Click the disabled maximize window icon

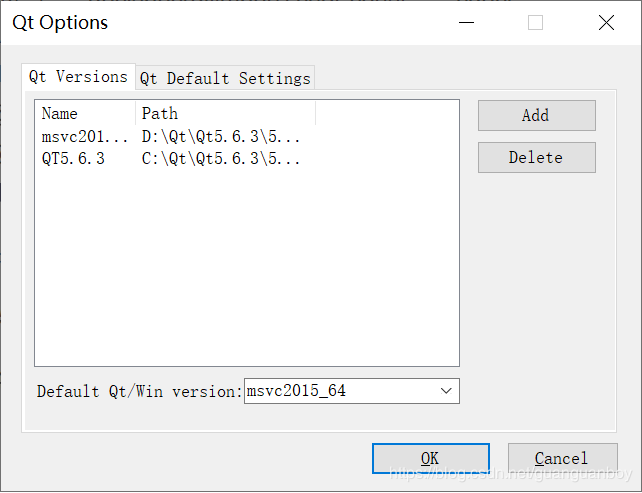pyautogui.click(x=535, y=23)
